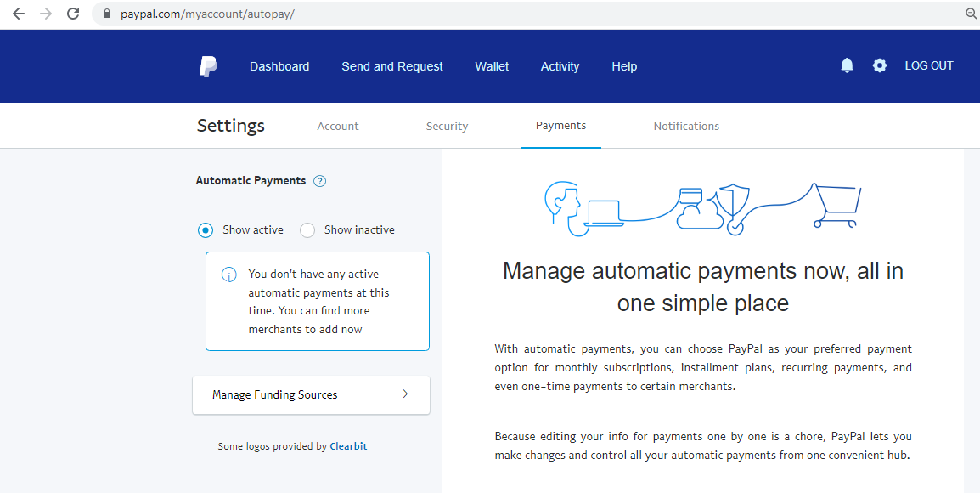Switch to the Payments settings tab

[x=560, y=126]
